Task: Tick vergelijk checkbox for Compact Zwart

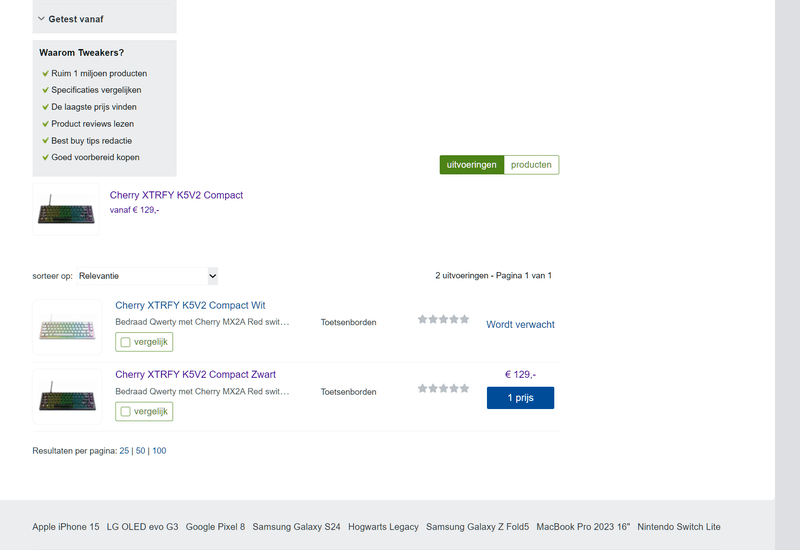Action: point(126,411)
